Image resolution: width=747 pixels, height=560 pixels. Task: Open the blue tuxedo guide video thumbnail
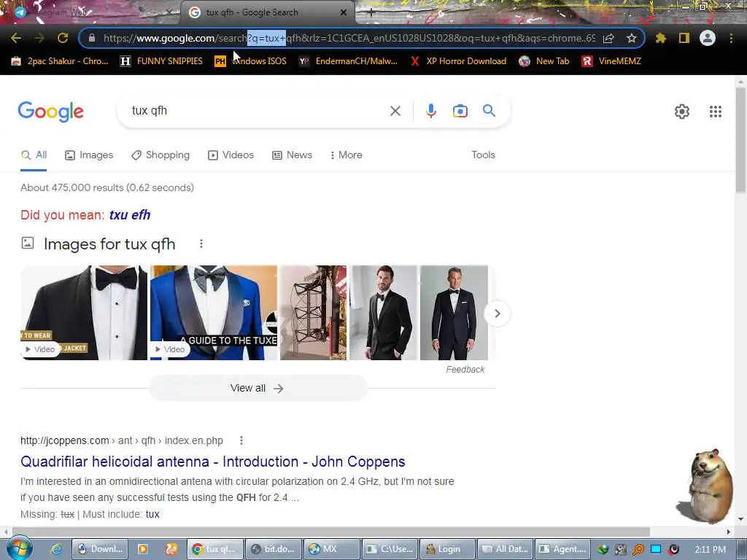point(214,312)
